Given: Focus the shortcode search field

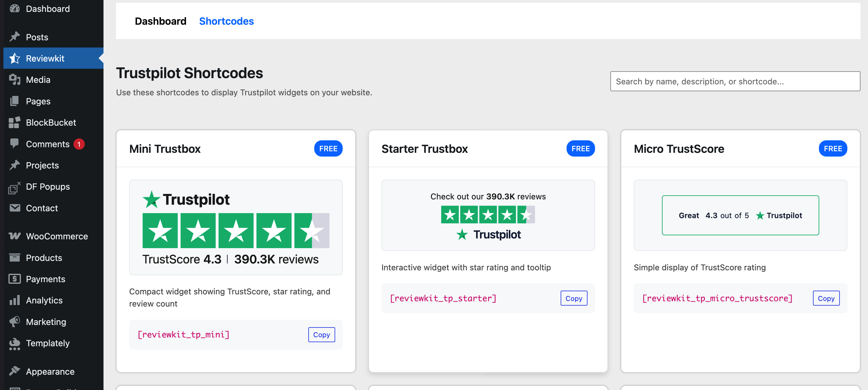Looking at the screenshot, I should coord(734,81).
